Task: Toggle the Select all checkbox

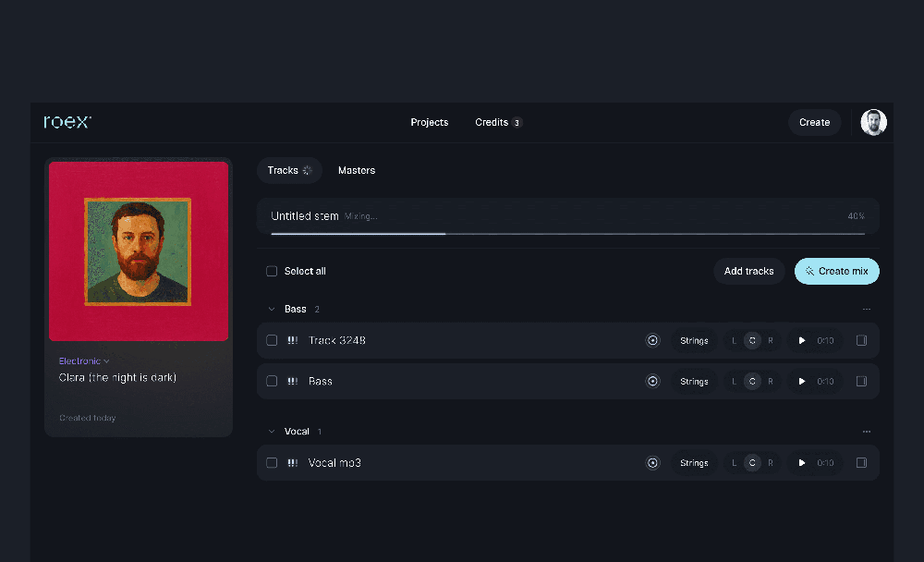Action: tap(271, 271)
